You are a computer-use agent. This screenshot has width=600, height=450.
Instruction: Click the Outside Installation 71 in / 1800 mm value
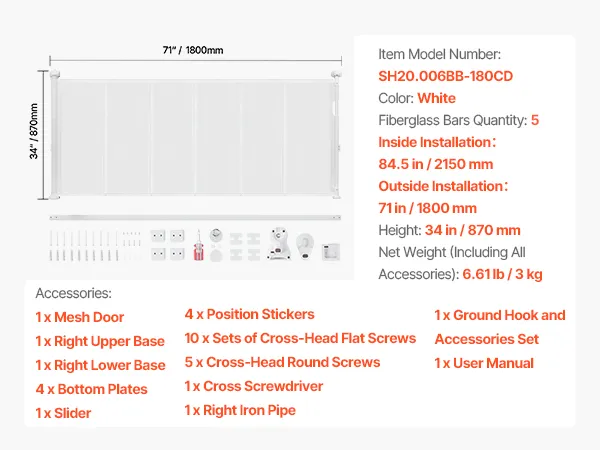pyautogui.click(x=428, y=208)
